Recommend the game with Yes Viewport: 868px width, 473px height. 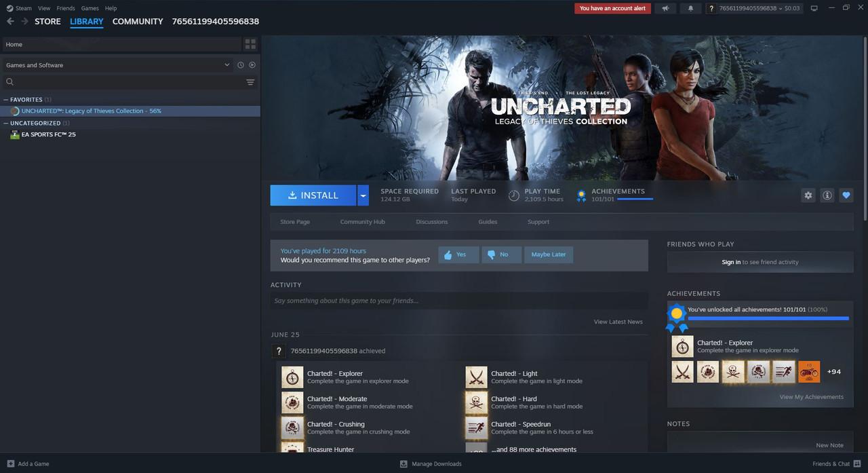pyautogui.click(x=458, y=254)
